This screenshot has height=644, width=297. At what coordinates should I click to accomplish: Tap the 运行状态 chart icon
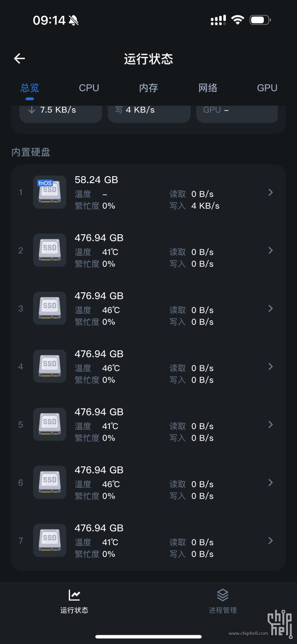74,595
